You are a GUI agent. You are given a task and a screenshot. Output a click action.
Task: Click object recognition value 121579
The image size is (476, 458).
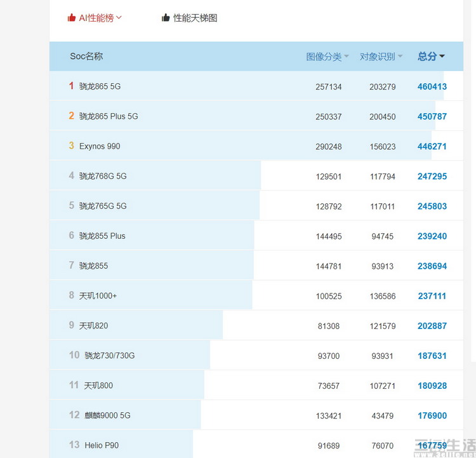(x=383, y=327)
